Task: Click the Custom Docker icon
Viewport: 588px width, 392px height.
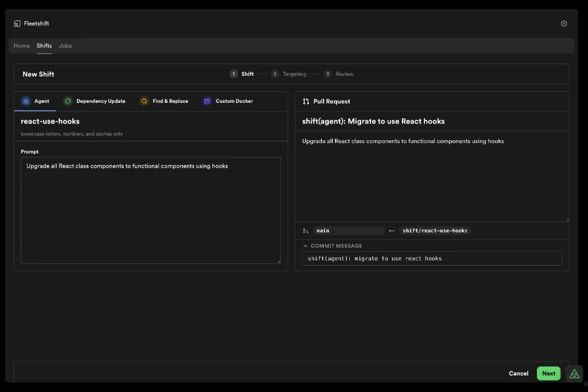Action: click(x=207, y=101)
